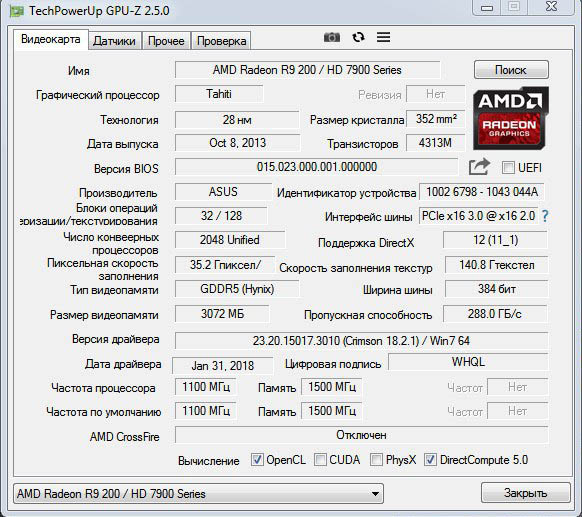Screen dimensions: 582x517
Task: Click the 352 mm² die size value
Action: 436,119
